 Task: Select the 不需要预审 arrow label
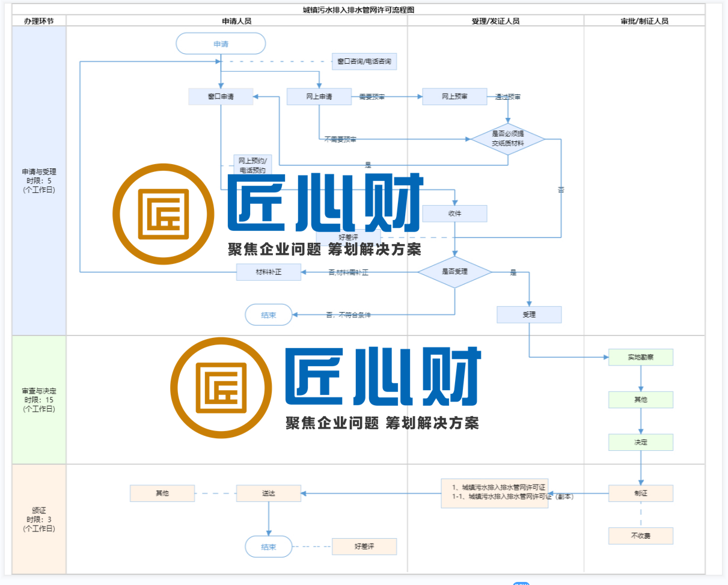(x=340, y=139)
